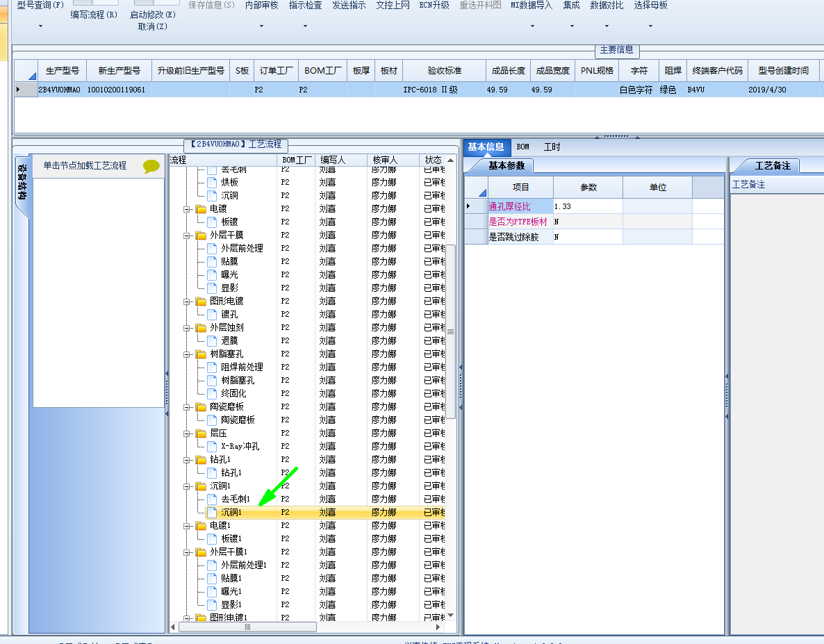Screen dimensions: 824x644
Task: Click the yellow speech bubble icon
Action: tap(151, 167)
